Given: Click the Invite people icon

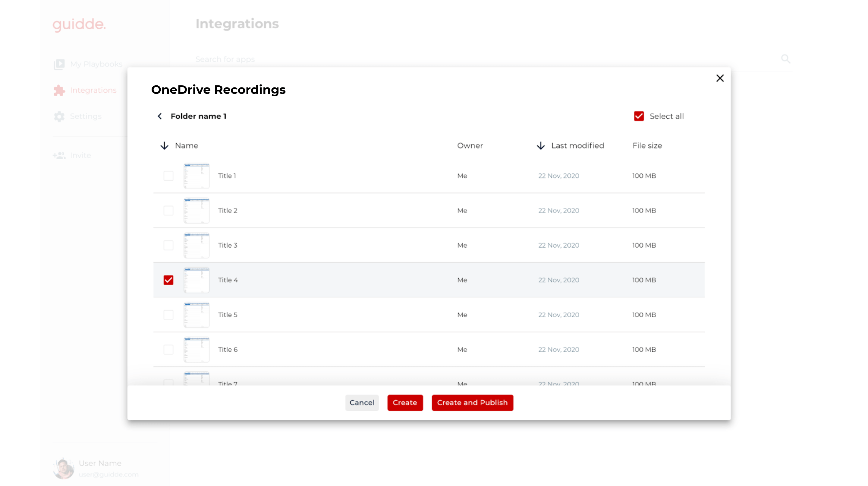Looking at the screenshot, I should [x=59, y=155].
